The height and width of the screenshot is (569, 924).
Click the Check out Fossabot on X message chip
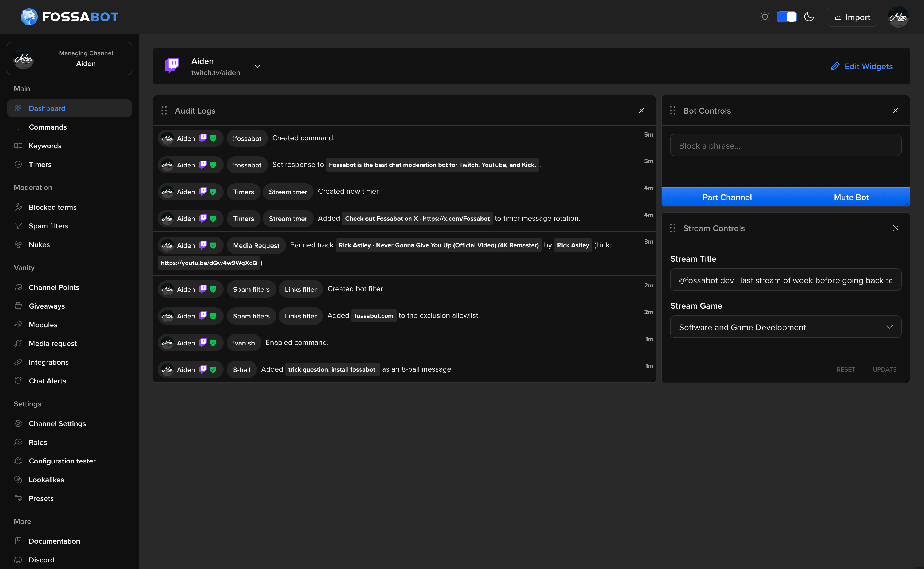coord(417,218)
